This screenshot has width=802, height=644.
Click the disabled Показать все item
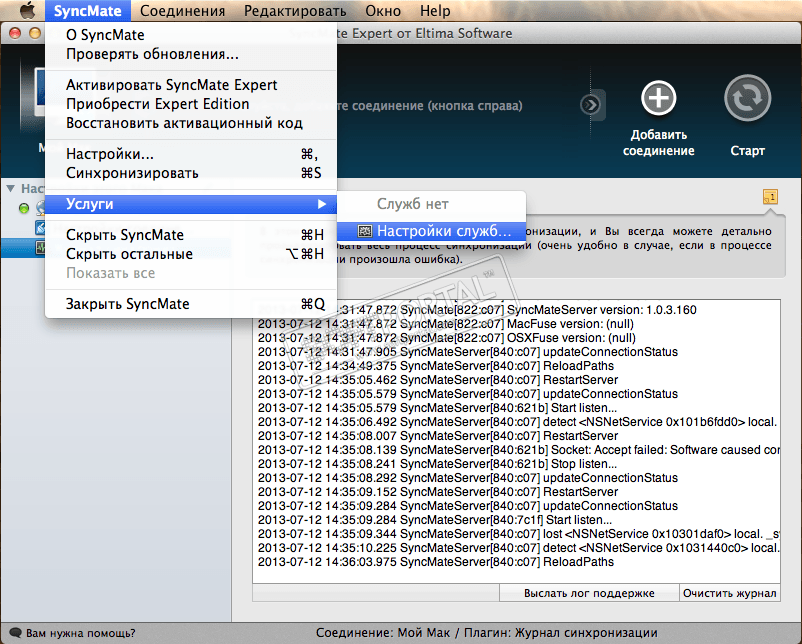click(x=191, y=273)
